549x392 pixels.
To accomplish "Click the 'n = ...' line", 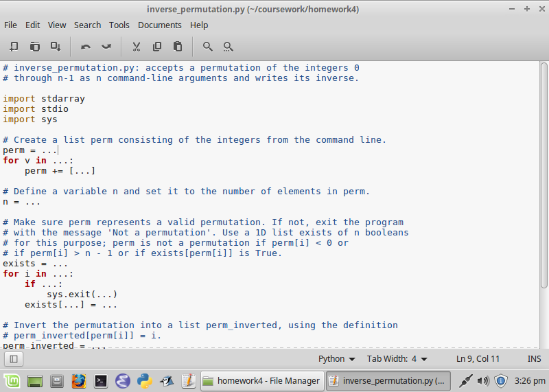I will pos(22,202).
